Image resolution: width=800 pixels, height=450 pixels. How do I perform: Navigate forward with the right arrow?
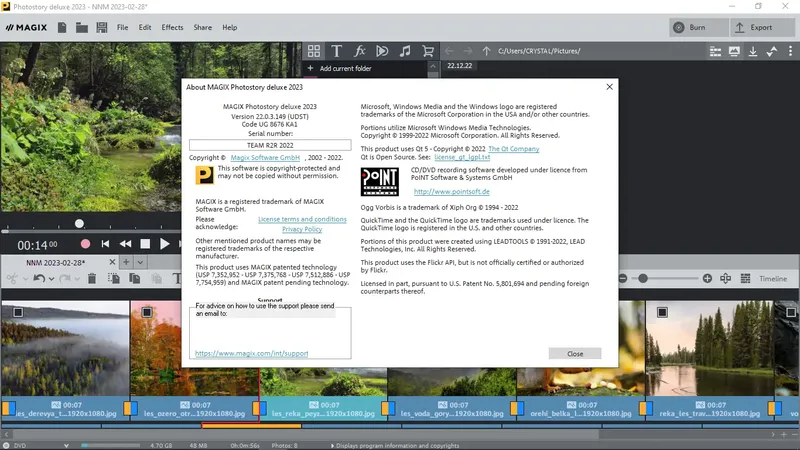click(468, 51)
